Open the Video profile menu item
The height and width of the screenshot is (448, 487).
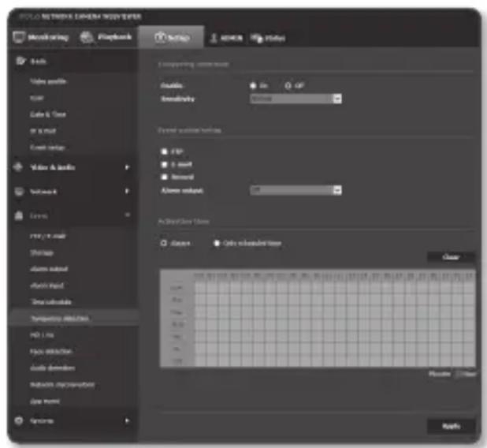click(x=48, y=81)
